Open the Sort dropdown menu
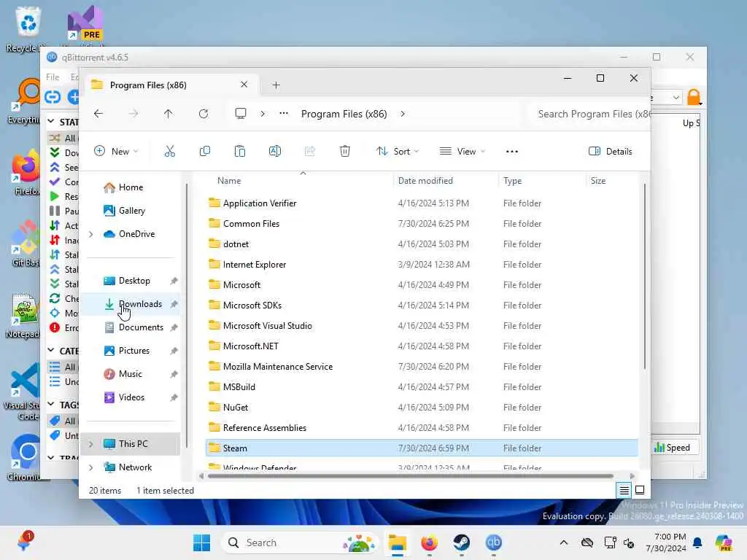 398,152
